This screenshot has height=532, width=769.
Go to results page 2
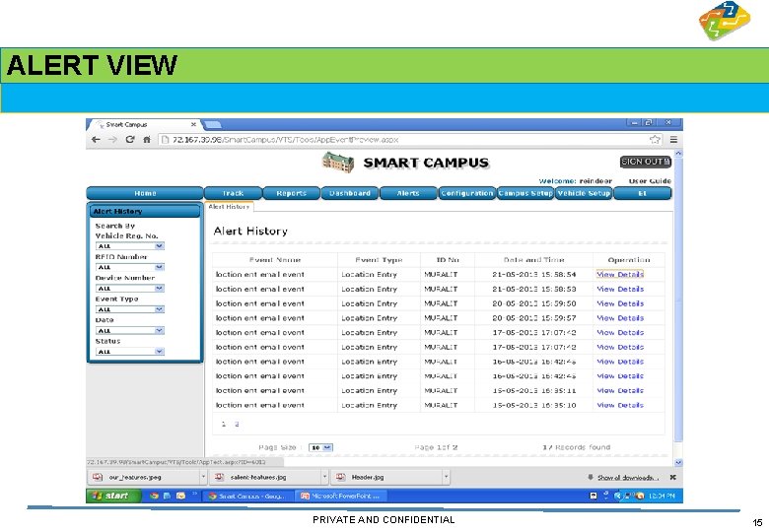(237, 425)
